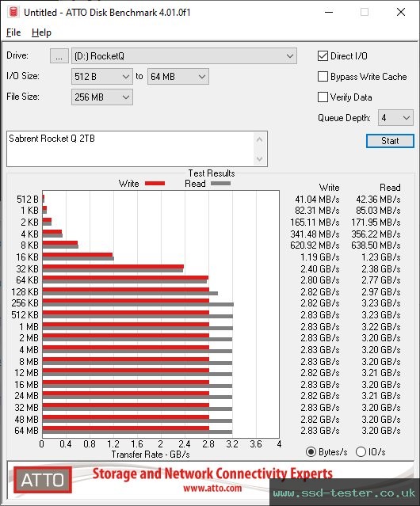Select the IO/s radio button

coord(361,452)
